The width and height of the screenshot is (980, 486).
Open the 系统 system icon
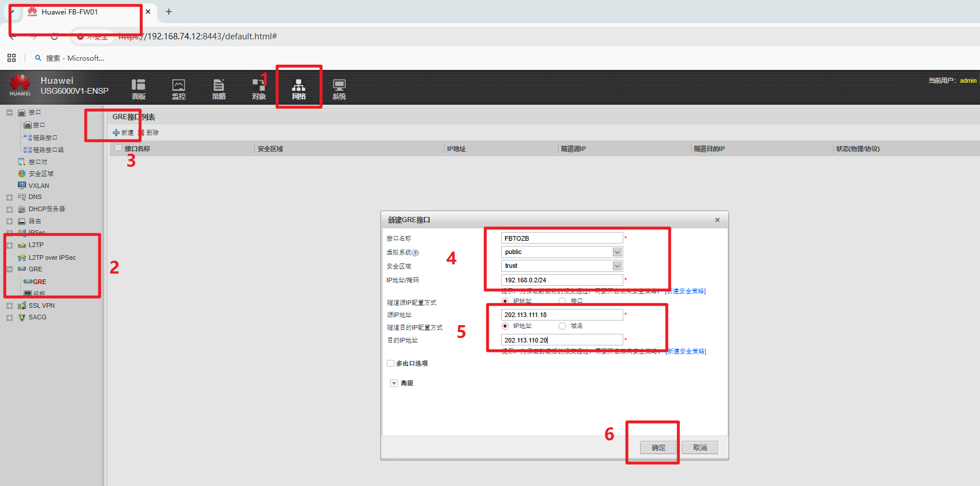click(339, 89)
